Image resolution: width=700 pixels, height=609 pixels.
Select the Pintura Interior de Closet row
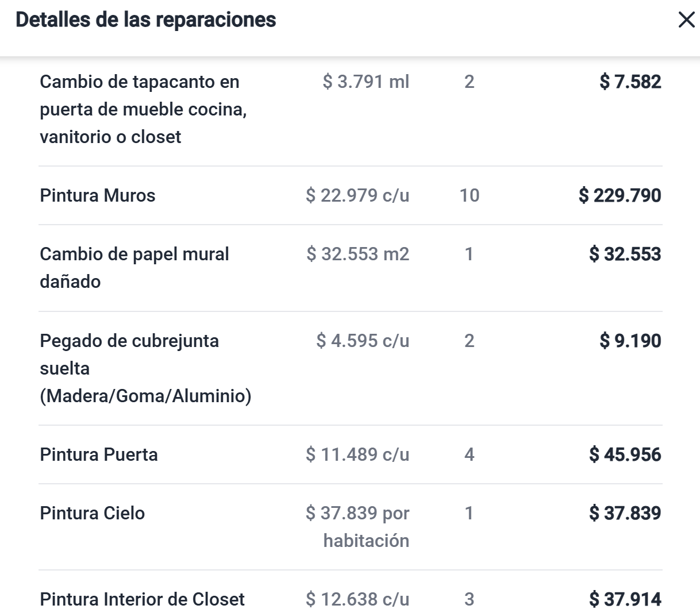(x=351, y=599)
